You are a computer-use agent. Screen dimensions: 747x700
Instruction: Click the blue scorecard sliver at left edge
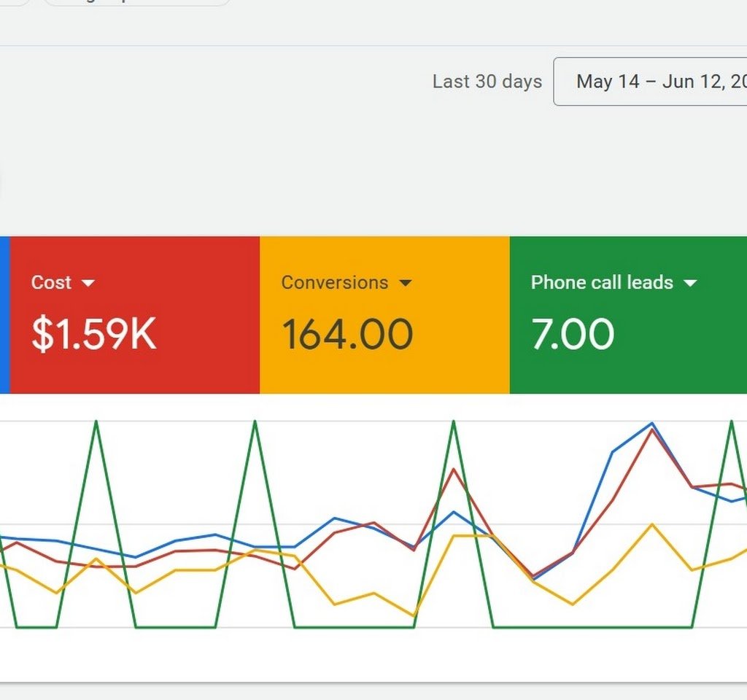click(x=4, y=314)
